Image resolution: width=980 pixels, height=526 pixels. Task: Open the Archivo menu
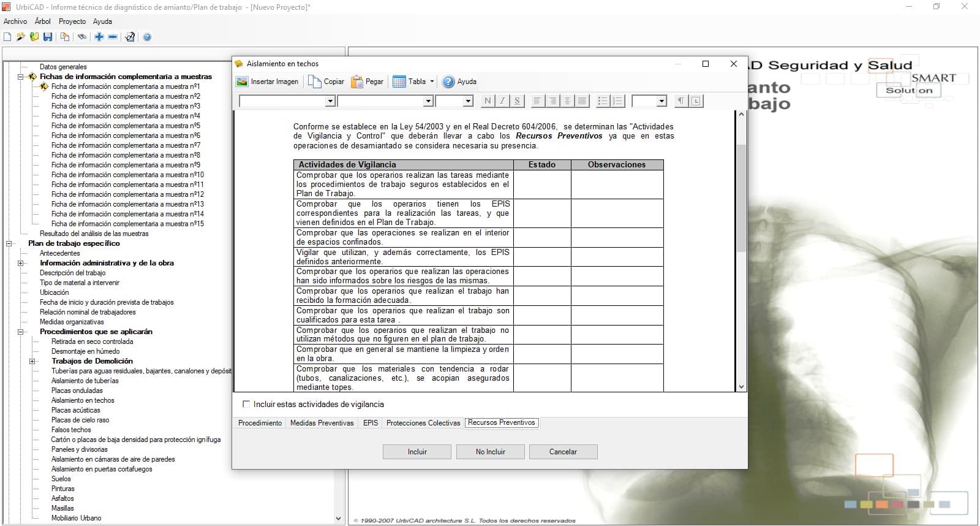15,21
